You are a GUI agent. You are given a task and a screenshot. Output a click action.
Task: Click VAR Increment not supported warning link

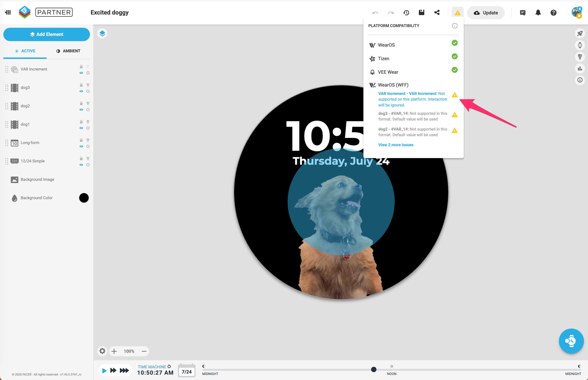coord(413,99)
